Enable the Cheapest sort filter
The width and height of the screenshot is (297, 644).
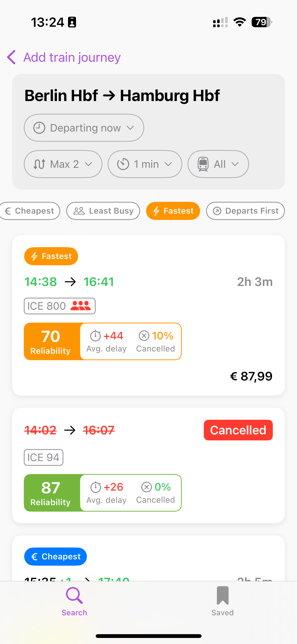[30, 211]
